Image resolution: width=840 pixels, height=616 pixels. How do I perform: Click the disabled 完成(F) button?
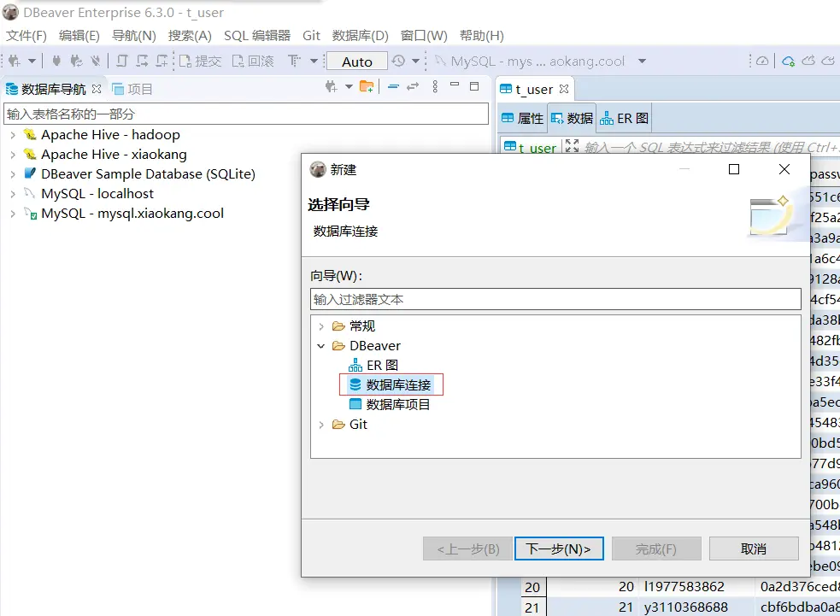[656, 549]
